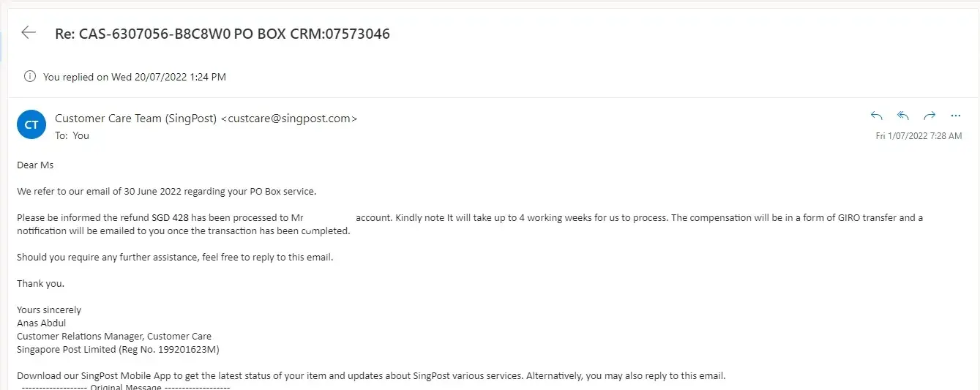980x390 pixels.
Task: Click the signature name Anas Abdul
Action: pos(42,323)
